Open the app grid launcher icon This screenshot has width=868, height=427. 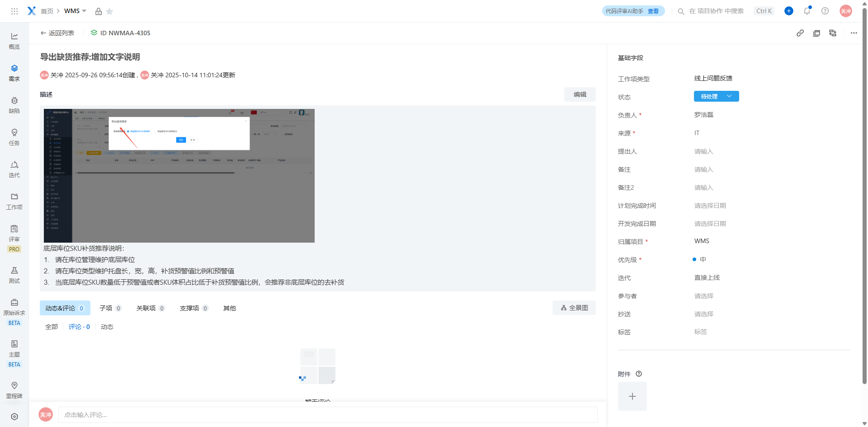[x=14, y=11]
